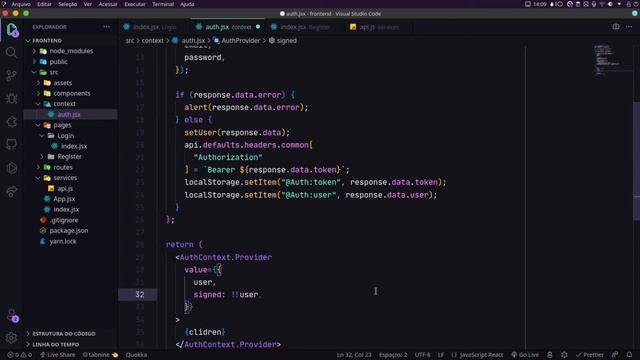Viewport: 640px width, 360px height.
Task: Start Live Share from status bar
Action: tap(57, 355)
